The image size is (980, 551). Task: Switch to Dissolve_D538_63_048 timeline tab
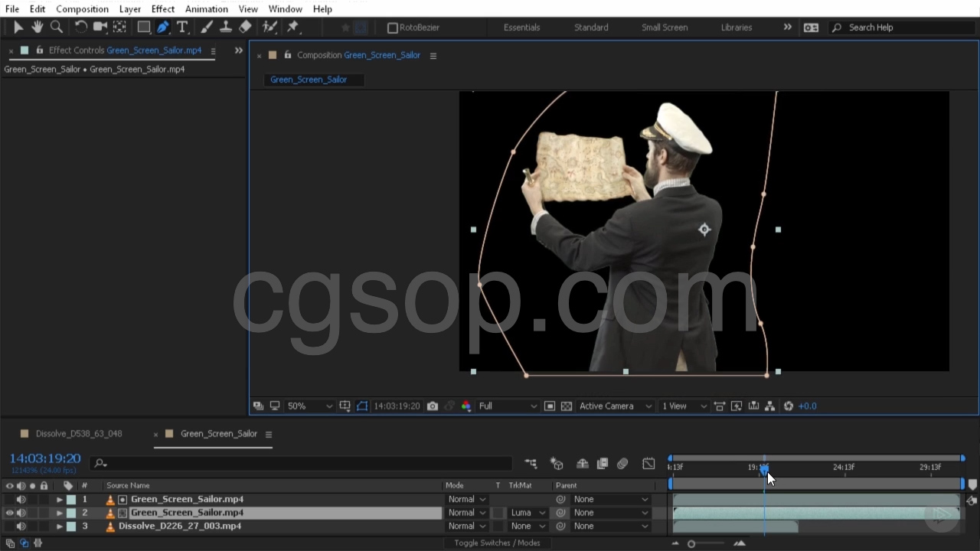tap(79, 434)
